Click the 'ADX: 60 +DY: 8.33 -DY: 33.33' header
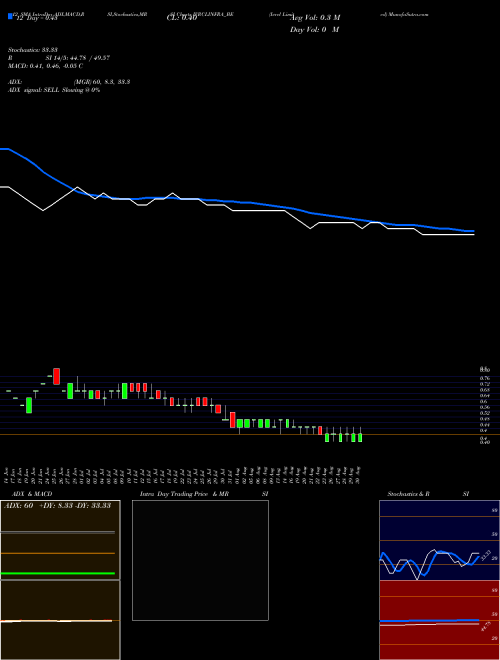The image size is (500, 660). [x=57, y=506]
